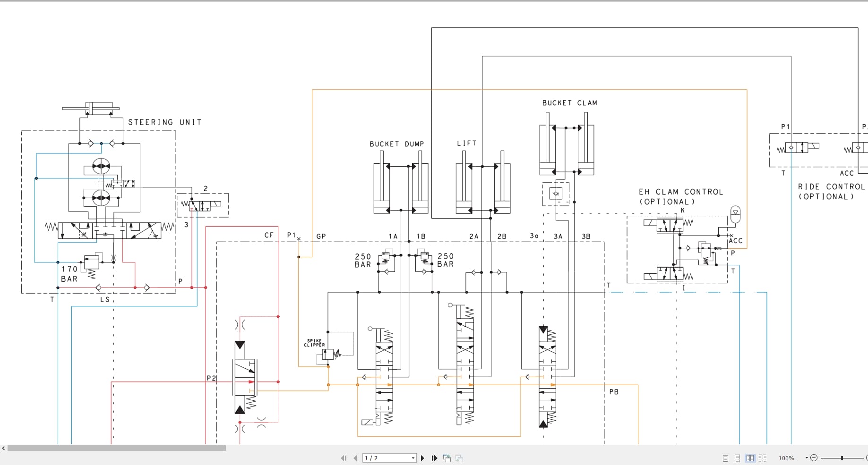The height and width of the screenshot is (465, 868).
Task: Switch to single page view mode
Action: [x=724, y=457]
